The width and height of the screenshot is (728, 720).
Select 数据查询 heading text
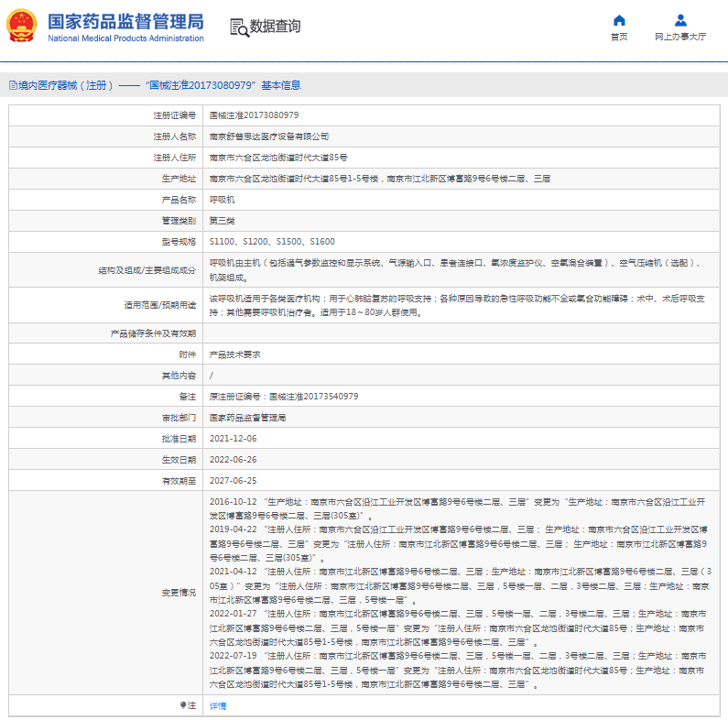[275, 26]
